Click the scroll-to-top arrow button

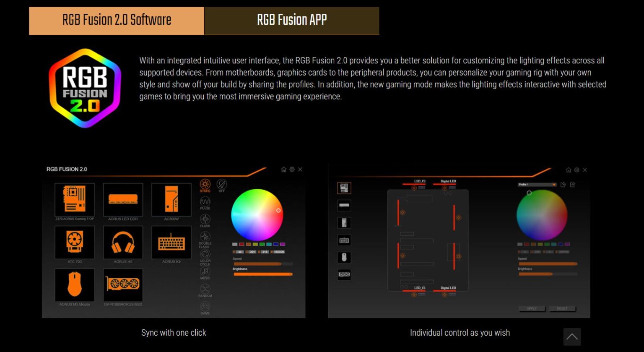(572, 336)
